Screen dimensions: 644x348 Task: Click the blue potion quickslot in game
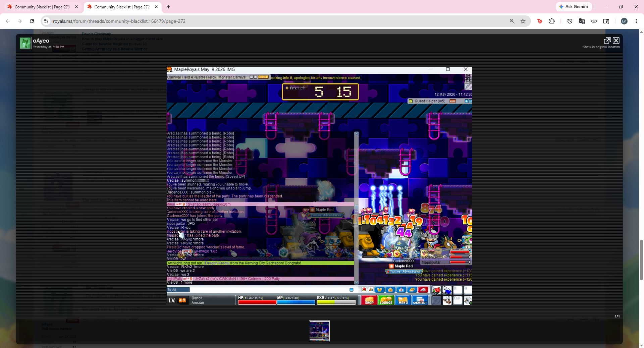pyautogui.click(x=447, y=290)
